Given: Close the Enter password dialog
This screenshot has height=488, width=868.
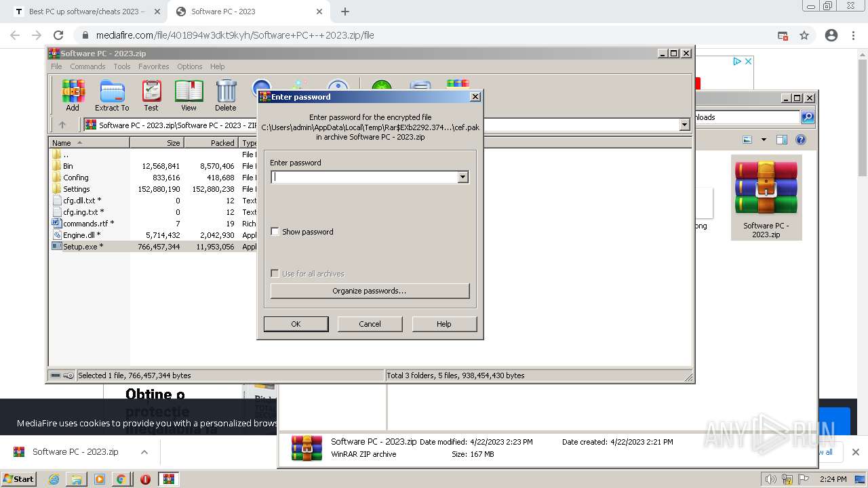Looking at the screenshot, I should point(475,97).
